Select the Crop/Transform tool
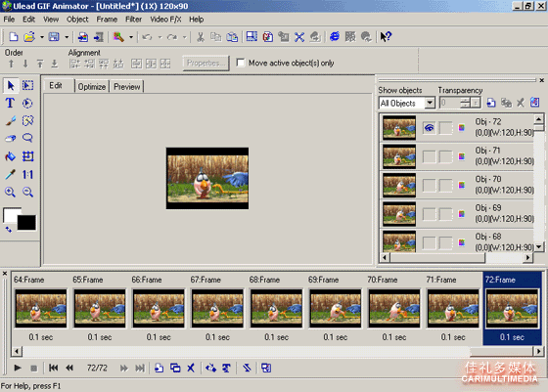 (28, 156)
